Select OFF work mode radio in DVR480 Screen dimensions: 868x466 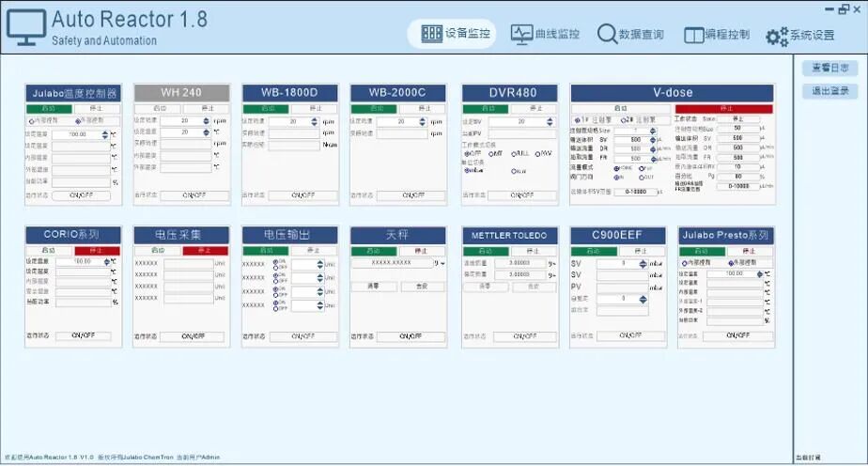467,154
